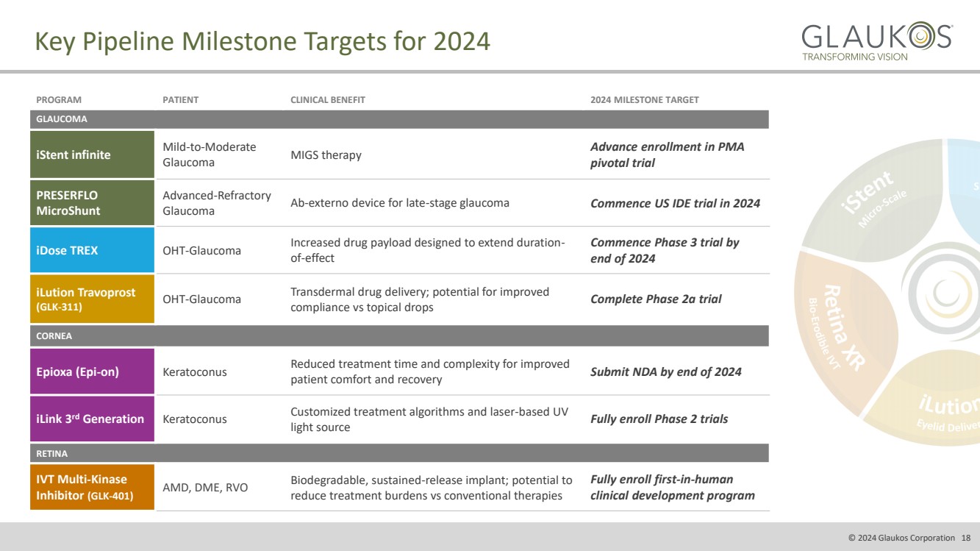Click the GLAUCOMA section header bar
The width and height of the screenshot is (980, 551).
(399, 119)
